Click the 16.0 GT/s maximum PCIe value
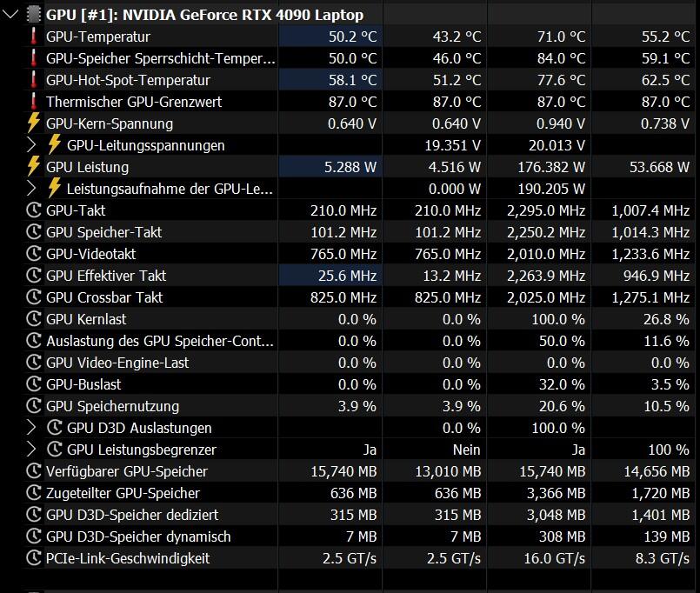Image resolution: width=700 pixels, height=593 pixels. tap(554, 558)
